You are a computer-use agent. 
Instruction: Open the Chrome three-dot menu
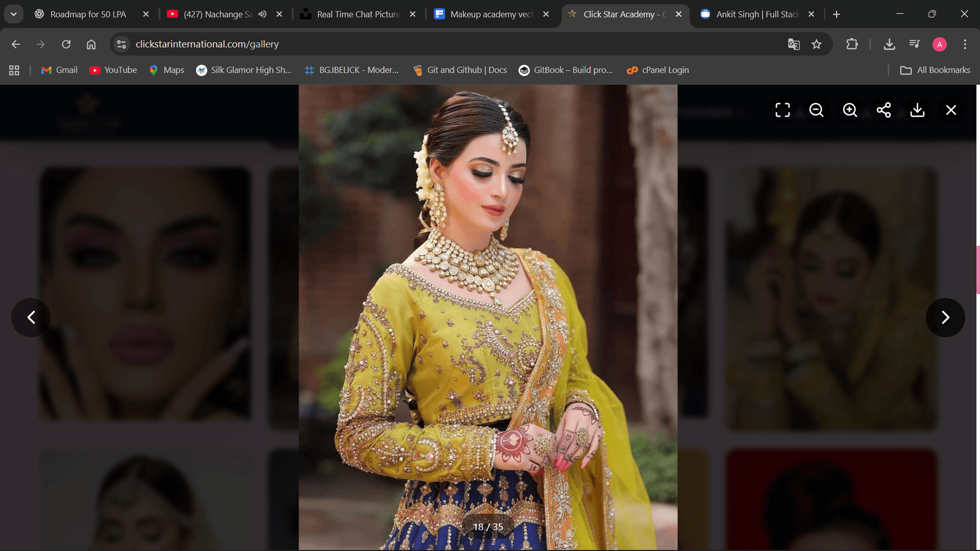[965, 44]
